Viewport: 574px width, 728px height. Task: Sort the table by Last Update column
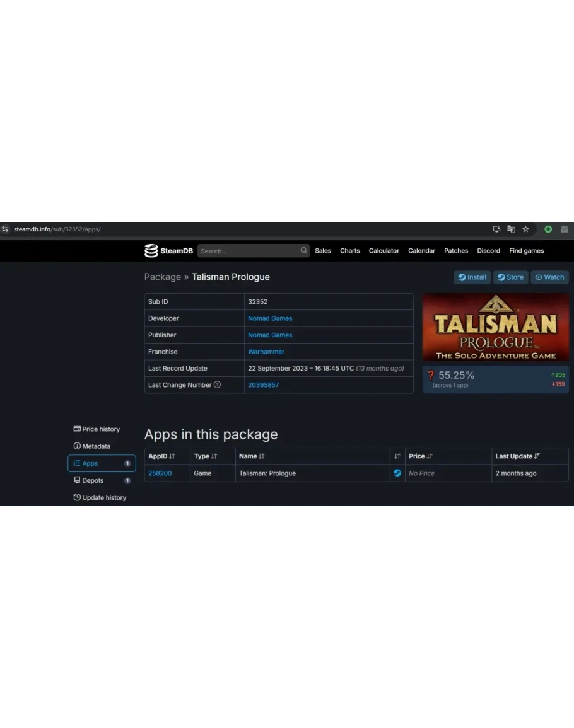tap(517, 456)
